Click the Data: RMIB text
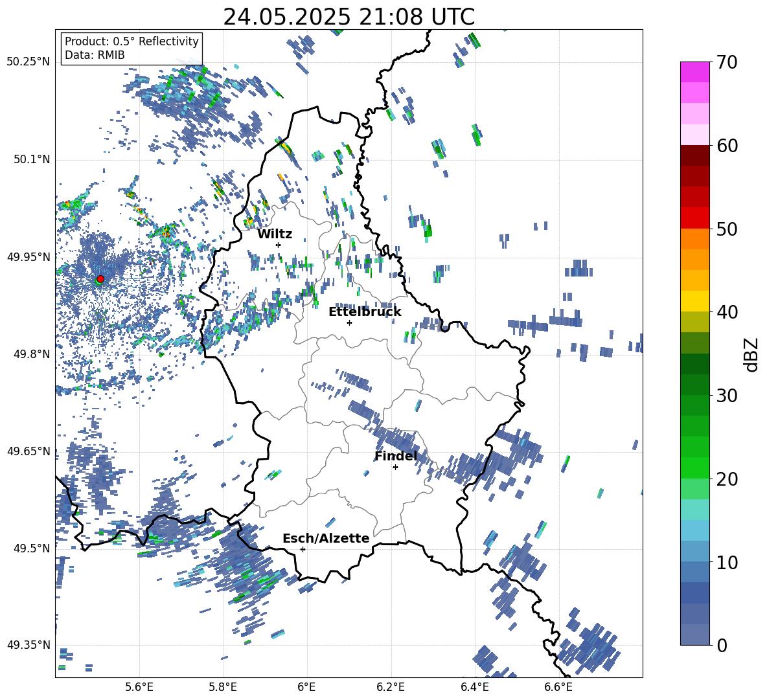The height and width of the screenshot is (700, 767). point(95,55)
